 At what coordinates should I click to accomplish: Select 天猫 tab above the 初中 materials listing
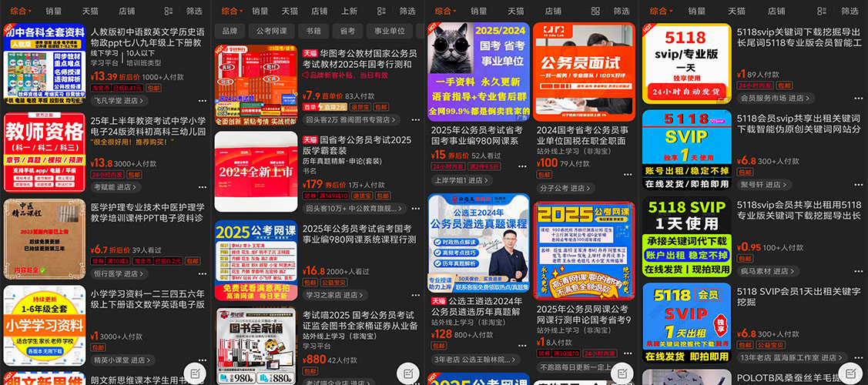tap(90, 11)
